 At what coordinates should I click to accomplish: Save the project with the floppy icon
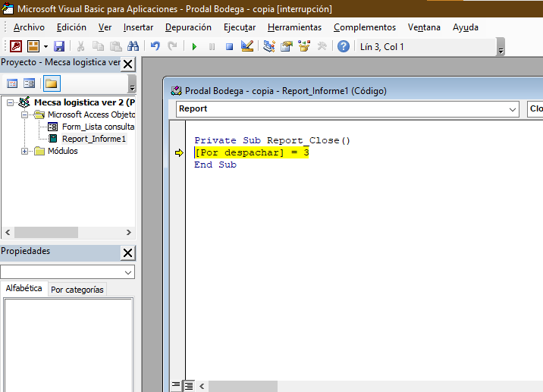point(59,46)
